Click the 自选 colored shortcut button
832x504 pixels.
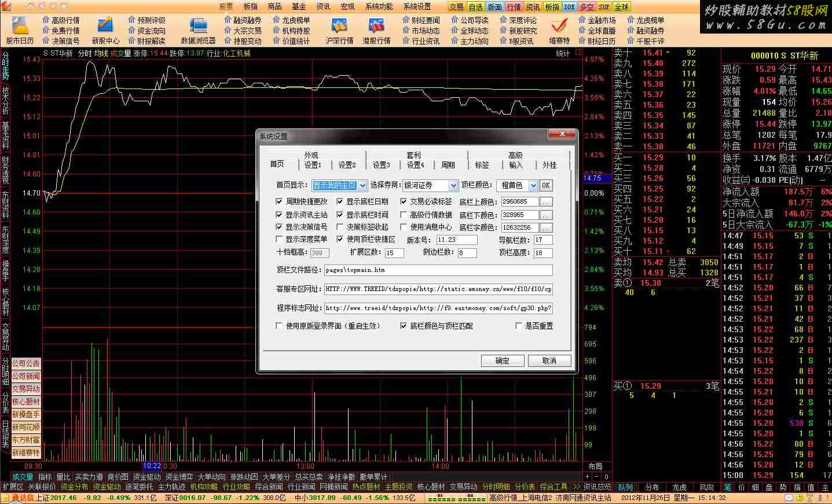(475, 7)
